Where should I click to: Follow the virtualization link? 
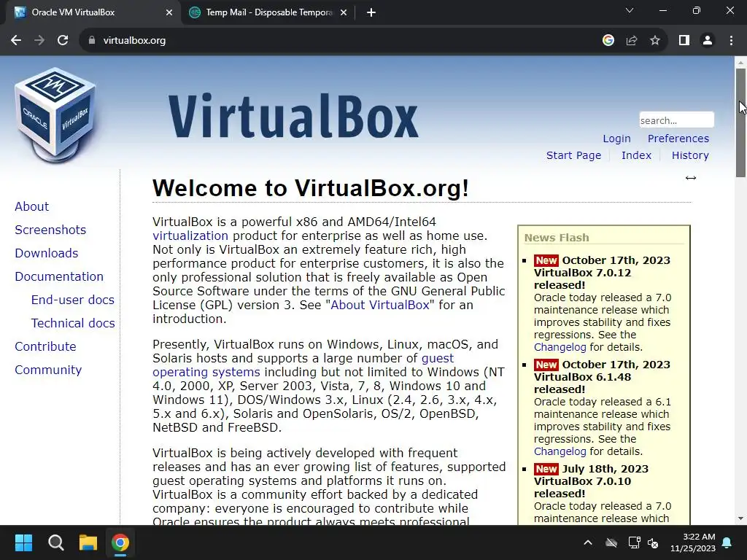[x=190, y=236]
